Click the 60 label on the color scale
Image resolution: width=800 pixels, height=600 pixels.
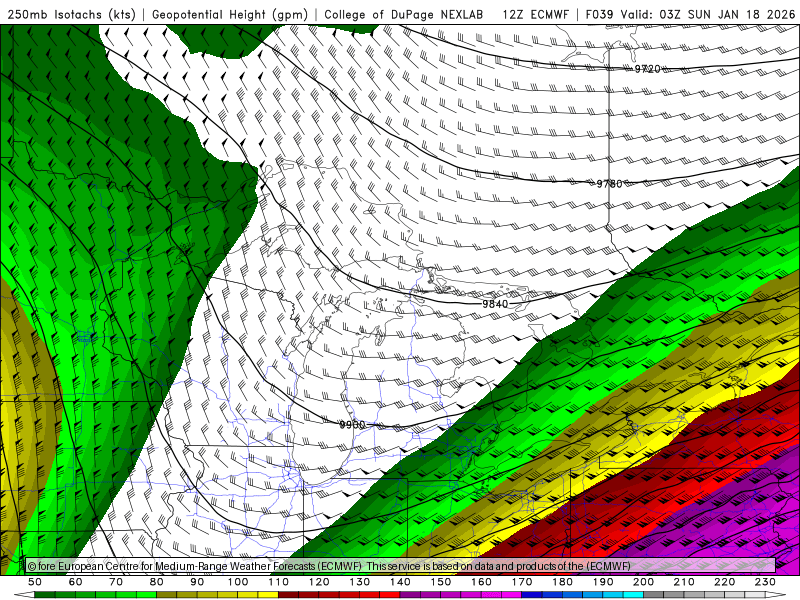pos(76,582)
